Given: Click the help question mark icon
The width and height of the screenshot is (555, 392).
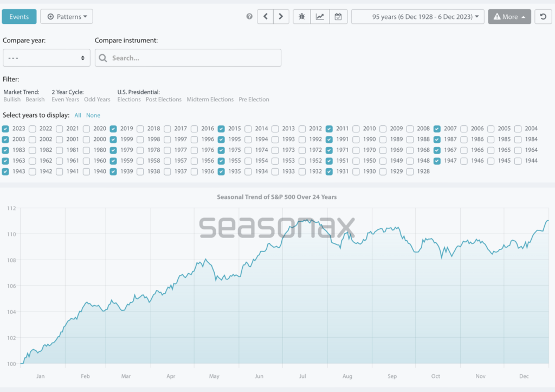Looking at the screenshot, I should pos(249,17).
